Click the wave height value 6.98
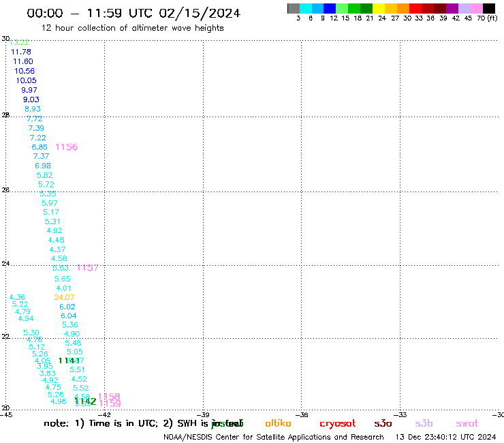 (x=43, y=166)
